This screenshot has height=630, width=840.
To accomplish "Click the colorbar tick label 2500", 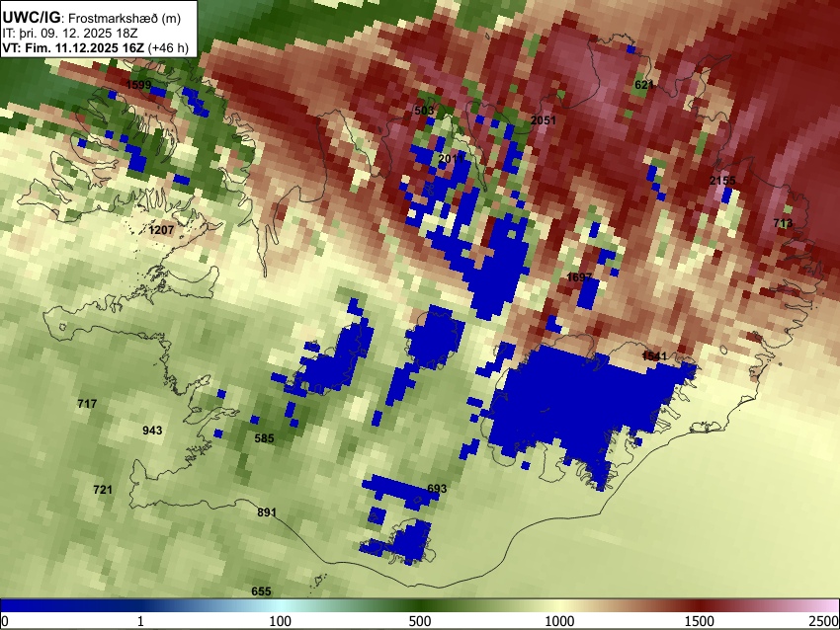I will [824, 621].
